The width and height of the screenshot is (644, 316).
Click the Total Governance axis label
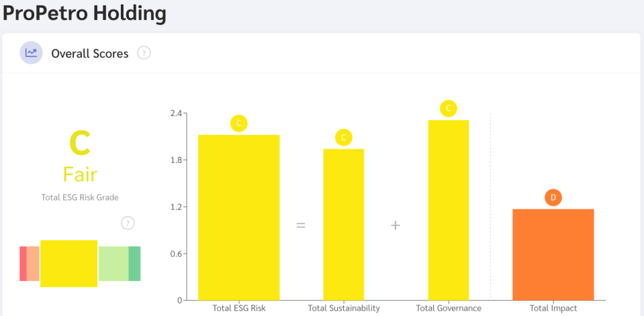(x=449, y=309)
